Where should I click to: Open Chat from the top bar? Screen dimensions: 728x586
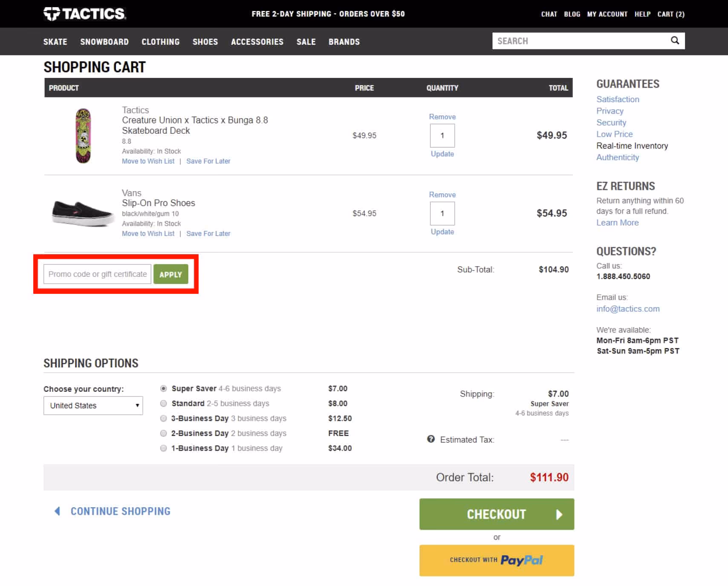(549, 14)
